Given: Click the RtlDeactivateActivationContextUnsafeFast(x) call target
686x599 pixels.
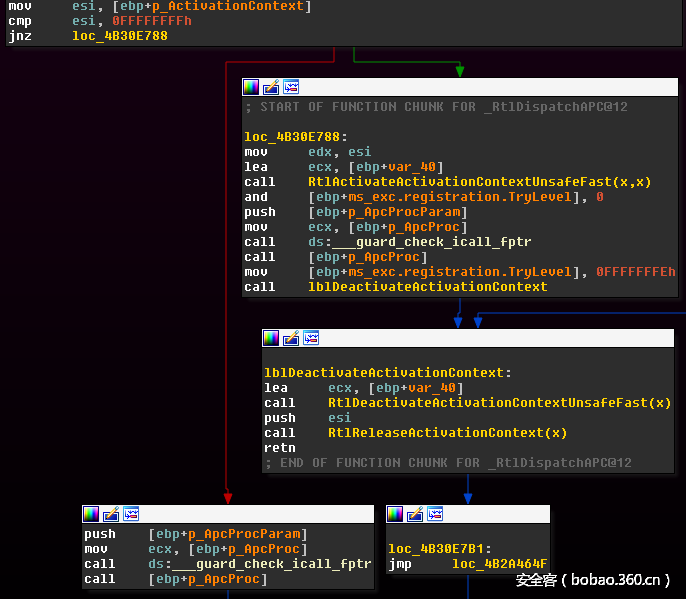Looking at the screenshot, I should pyautogui.click(x=500, y=403).
